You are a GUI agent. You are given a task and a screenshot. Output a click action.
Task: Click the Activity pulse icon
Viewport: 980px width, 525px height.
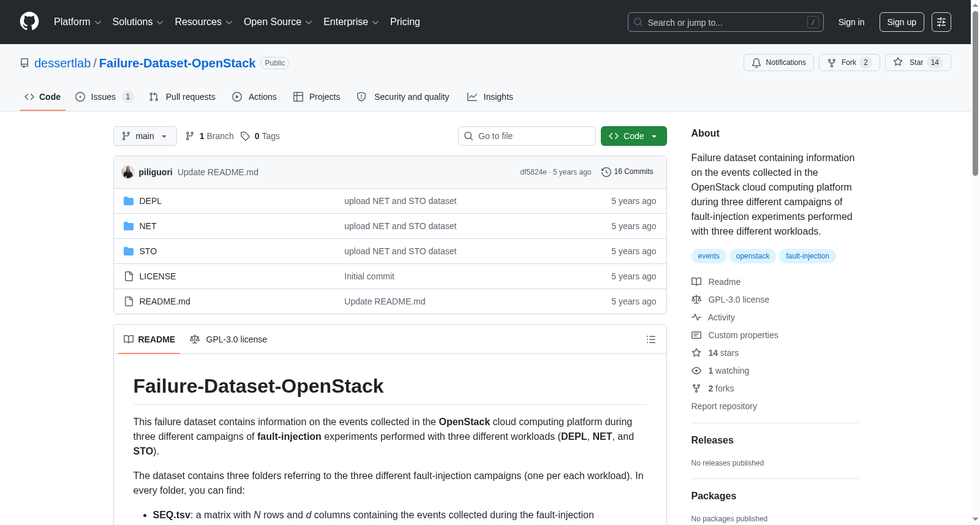[696, 317]
